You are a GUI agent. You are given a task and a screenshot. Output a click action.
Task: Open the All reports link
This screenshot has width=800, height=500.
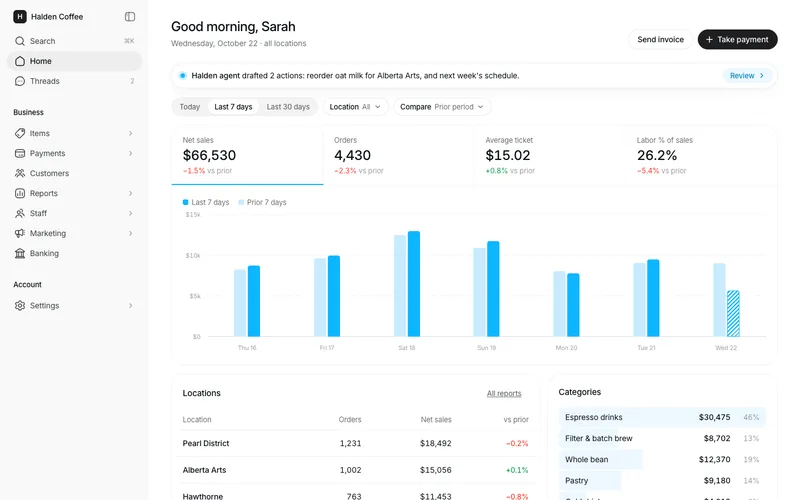click(x=504, y=393)
